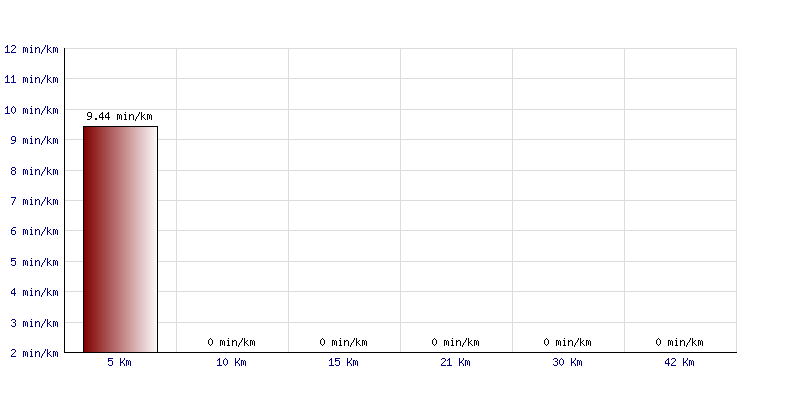Select the 15 Km axis label

(343, 362)
